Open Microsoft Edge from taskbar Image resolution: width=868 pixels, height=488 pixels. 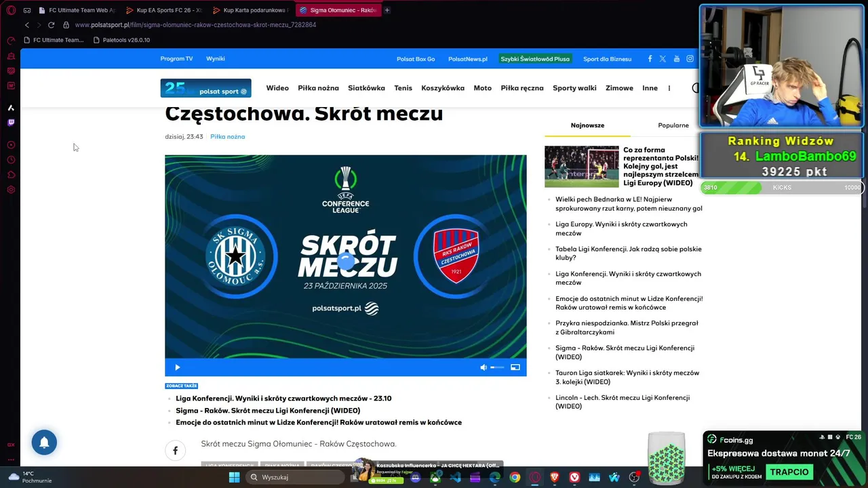click(495, 478)
